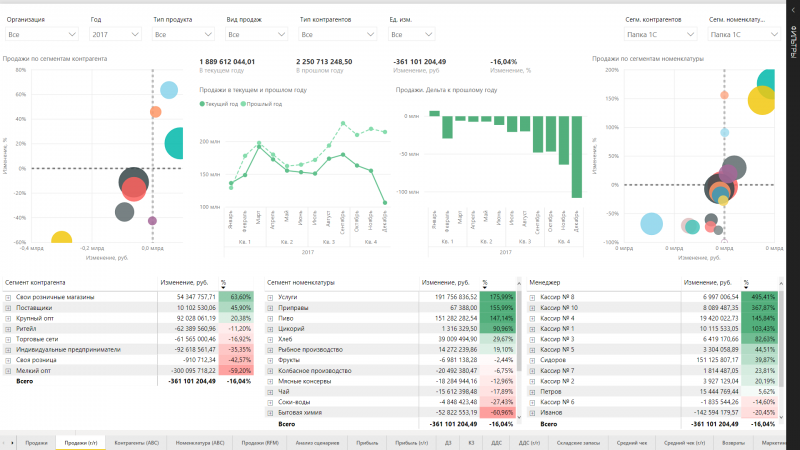800x450 pixels.
Task: Expand the 'Мелкий опт' row plus icon
Action: (8, 370)
